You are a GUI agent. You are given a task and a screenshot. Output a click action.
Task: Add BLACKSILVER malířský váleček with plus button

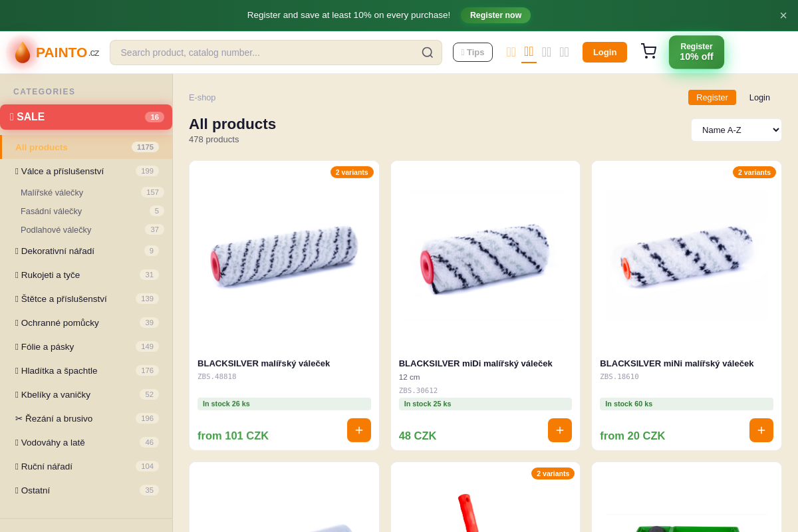pos(359,430)
